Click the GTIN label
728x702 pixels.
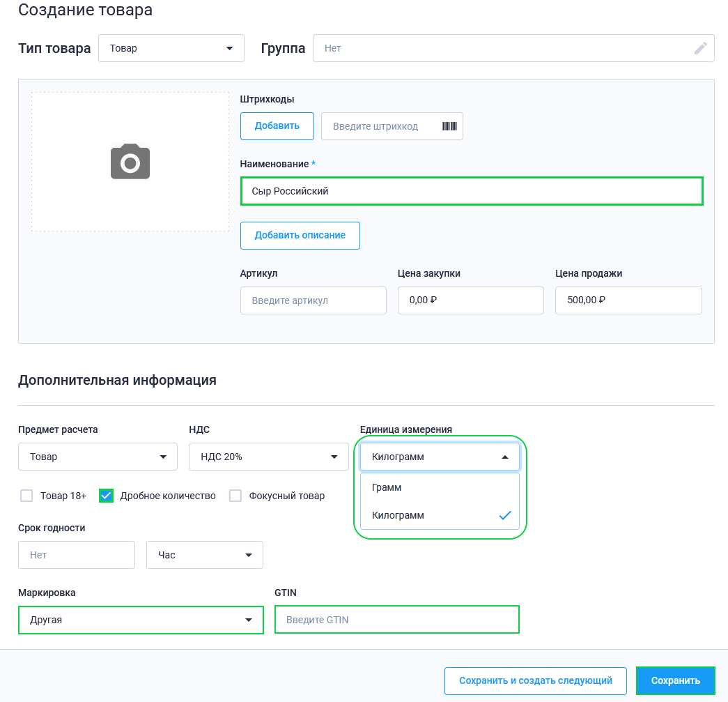pos(286,593)
